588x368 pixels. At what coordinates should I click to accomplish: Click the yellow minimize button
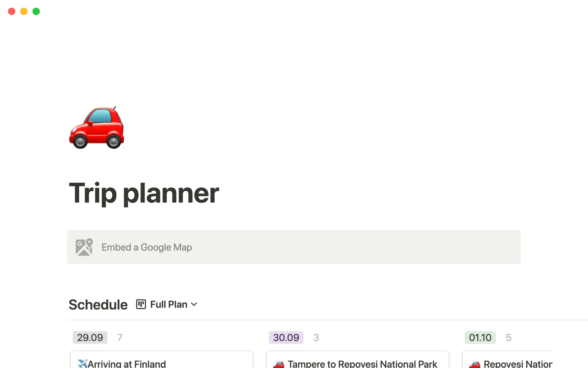click(24, 11)
